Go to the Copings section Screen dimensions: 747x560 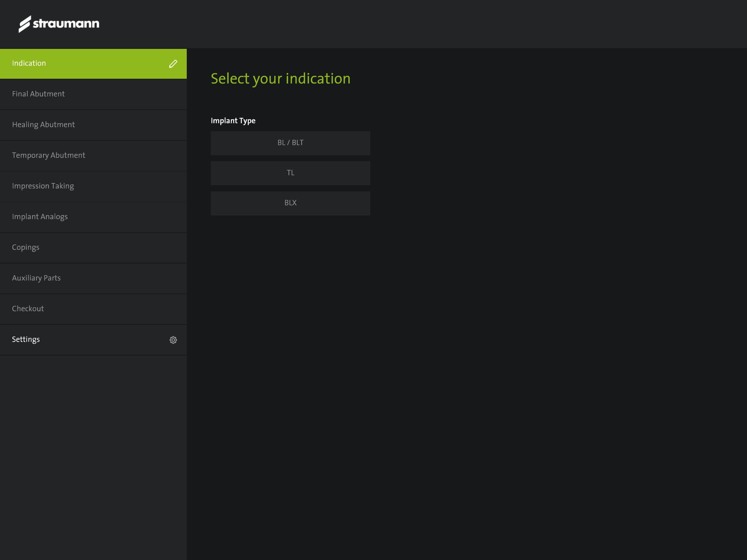26,247
